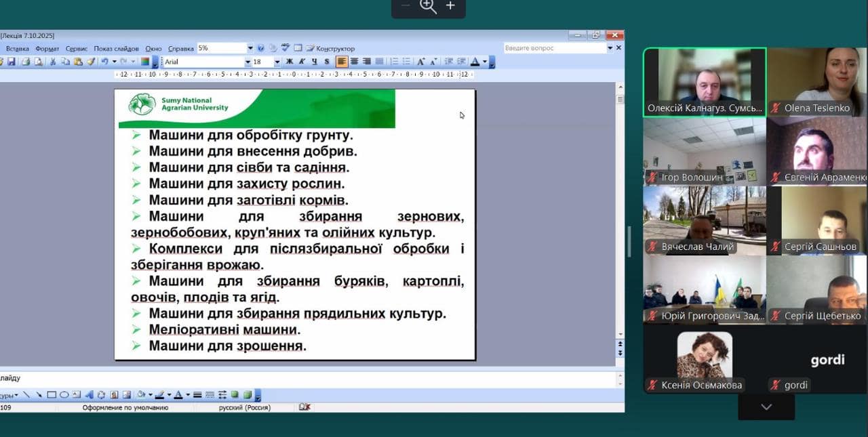This screenshot has height=437, width=868.
Task: Select the Oval shape tool
Action: click(x=64, y=395)
